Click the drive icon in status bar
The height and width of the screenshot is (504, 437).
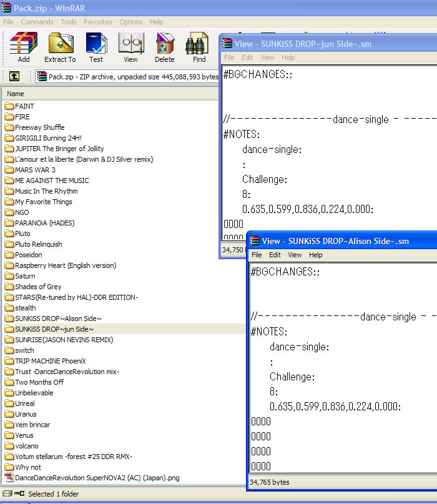7,493
